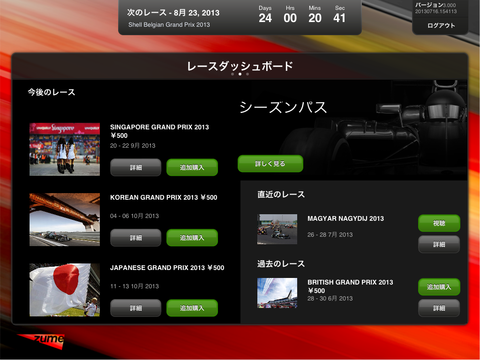Click the レースダッシュボード title
The height and width of the screenshot is (360, 480).
[240, 66]
